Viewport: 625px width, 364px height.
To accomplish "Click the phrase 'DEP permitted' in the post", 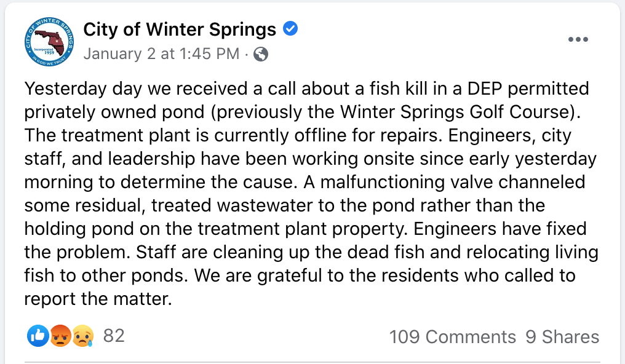I will click(528, 89).
